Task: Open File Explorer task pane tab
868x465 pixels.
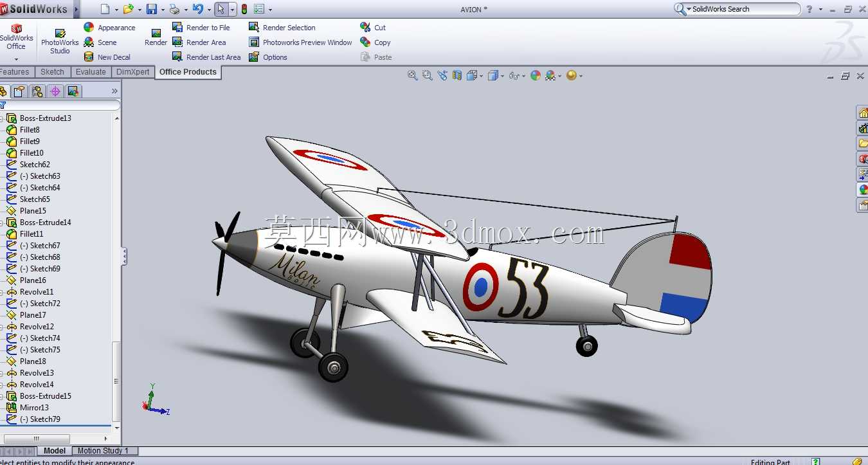Action: pyautogui.click(x=863, y=143)
